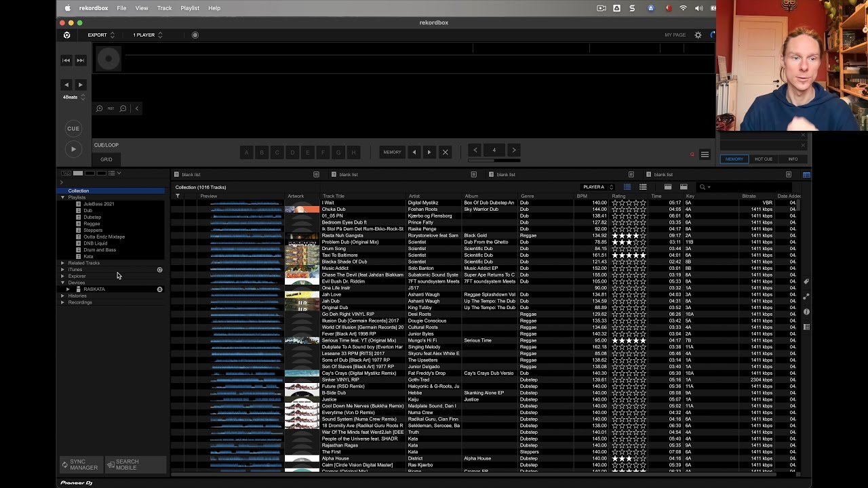Reset waveform zoom with RST
Screen dimensions: 868x488
[x=111, y=108]
